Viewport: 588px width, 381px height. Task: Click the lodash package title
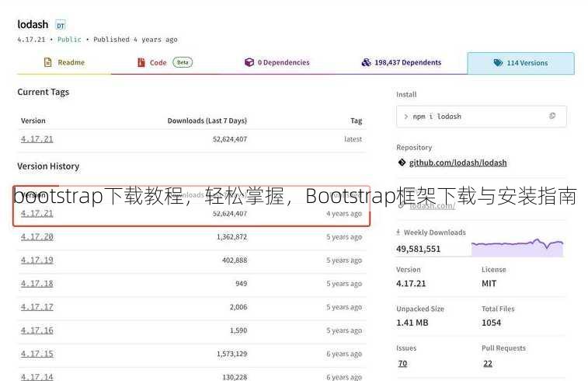(x=33, y=24)
